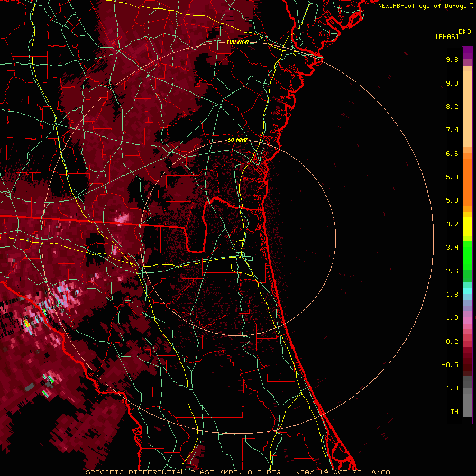Pick the light peach band on the scale

coord(467,108)
